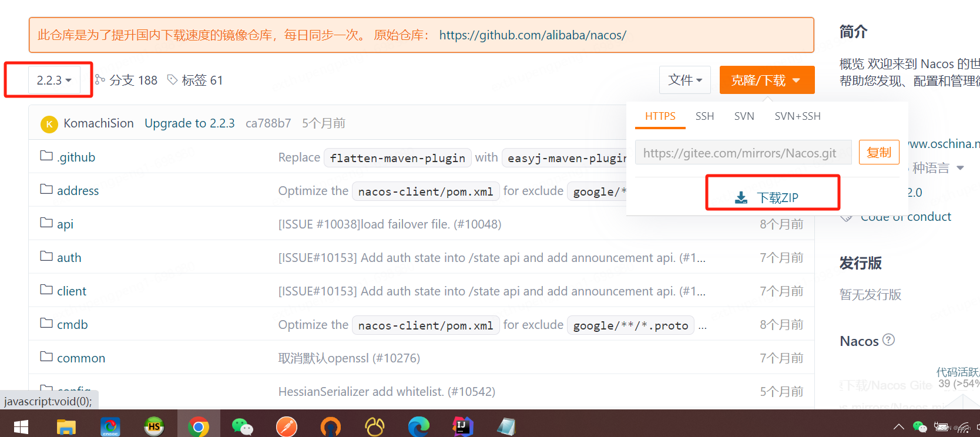Open the common folder
The image size is (980, 437).
[81, 358]
